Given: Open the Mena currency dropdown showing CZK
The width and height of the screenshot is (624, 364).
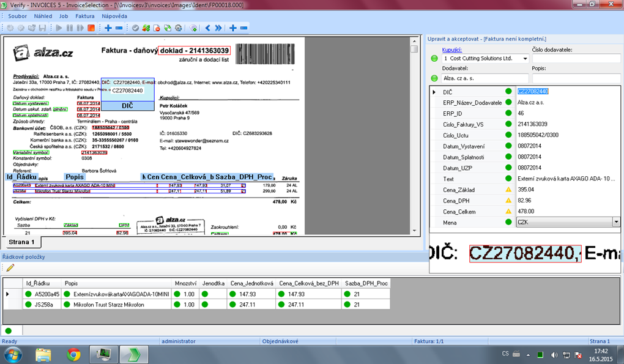Looking at the screenshot, I should click(x=616, y=222).
